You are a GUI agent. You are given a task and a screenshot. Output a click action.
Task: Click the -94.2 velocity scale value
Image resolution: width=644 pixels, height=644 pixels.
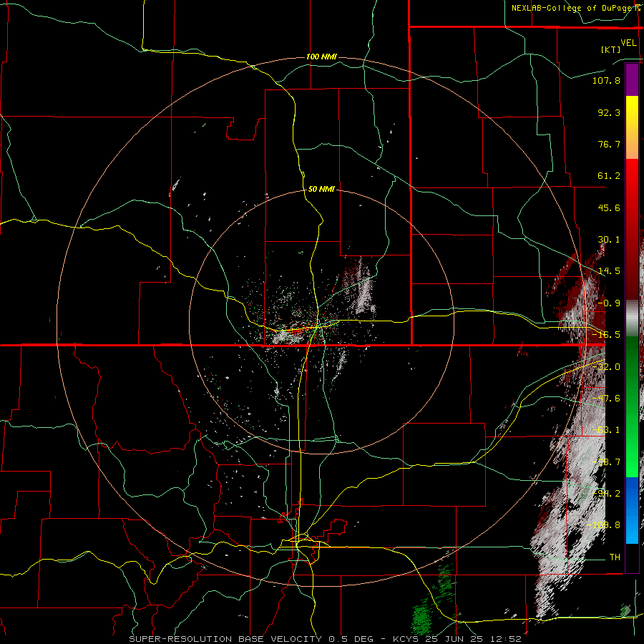(606, 494)
